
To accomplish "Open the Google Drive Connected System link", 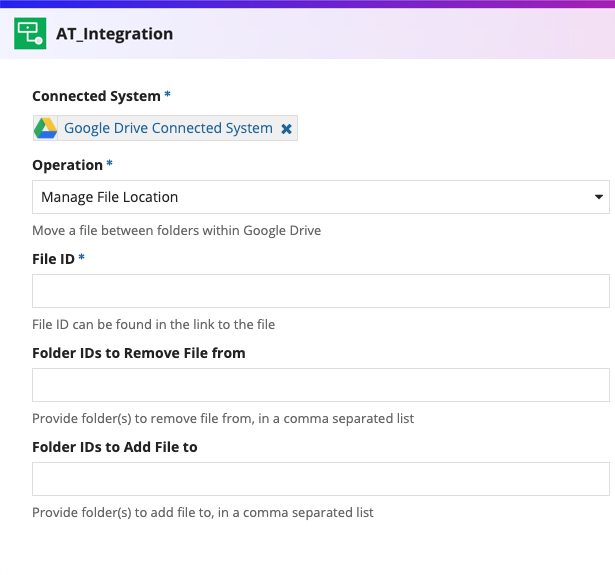I will (x=168, y=128).
